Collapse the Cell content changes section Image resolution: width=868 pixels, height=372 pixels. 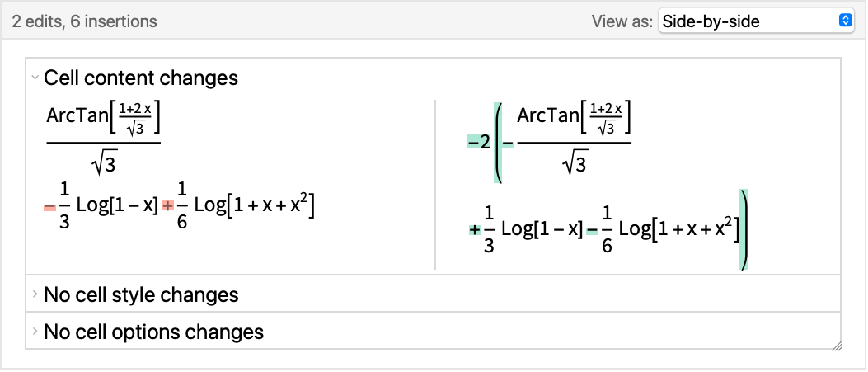coord(35,78)
